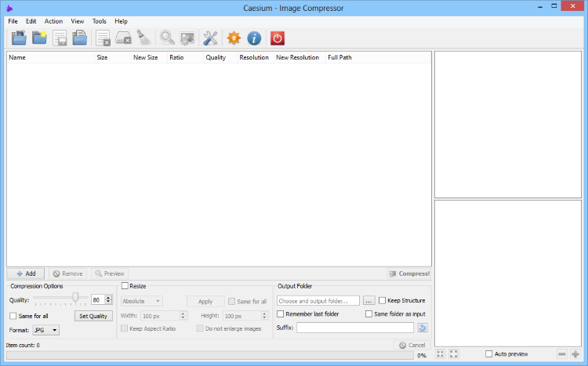Image resolution: width=588 pixels, height=366 pixels.
Task: Click the zoom in plus icon
Action: click(575, 353)
